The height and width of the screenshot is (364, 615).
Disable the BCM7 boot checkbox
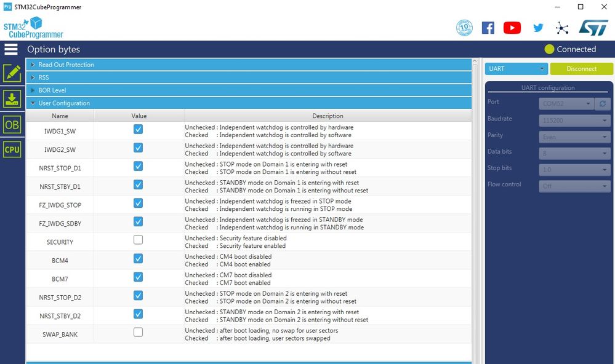pyautogui.click(x=138, y=277)
